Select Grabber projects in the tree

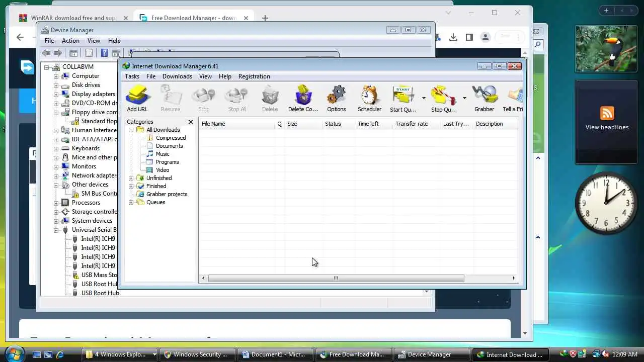[x=167, y=194]
